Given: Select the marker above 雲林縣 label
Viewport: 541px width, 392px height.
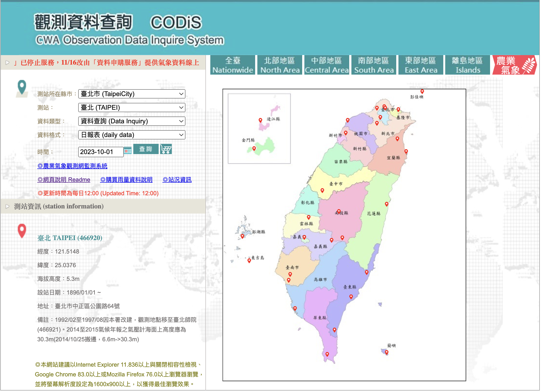Looking at the screenshot, I should pyautogui.click(x=309, y=217).
